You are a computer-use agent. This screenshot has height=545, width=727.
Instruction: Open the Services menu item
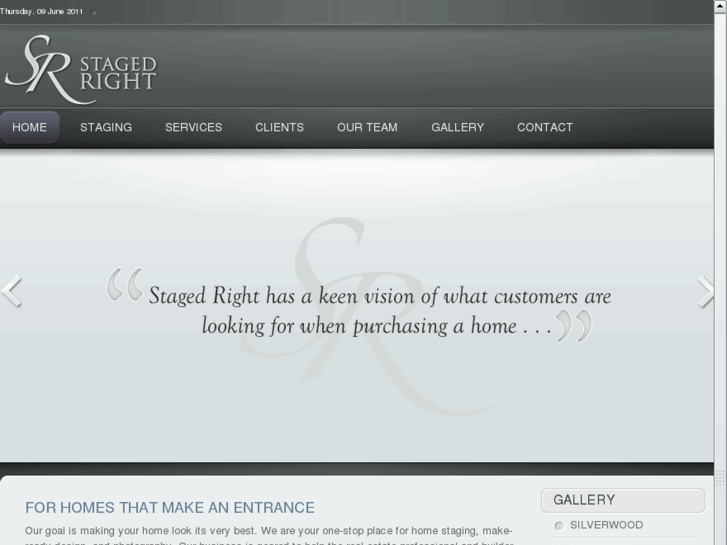click(x=193, y=128)
